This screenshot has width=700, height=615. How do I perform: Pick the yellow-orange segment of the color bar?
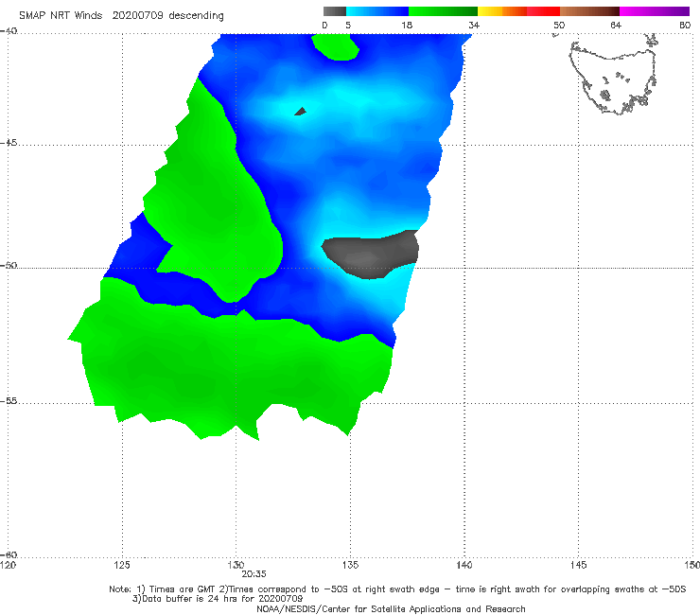502,11
